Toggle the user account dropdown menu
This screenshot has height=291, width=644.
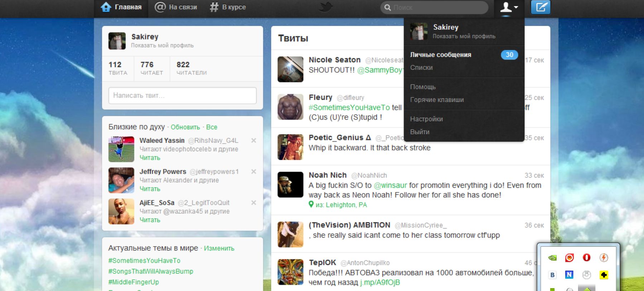tap(509, 7)
